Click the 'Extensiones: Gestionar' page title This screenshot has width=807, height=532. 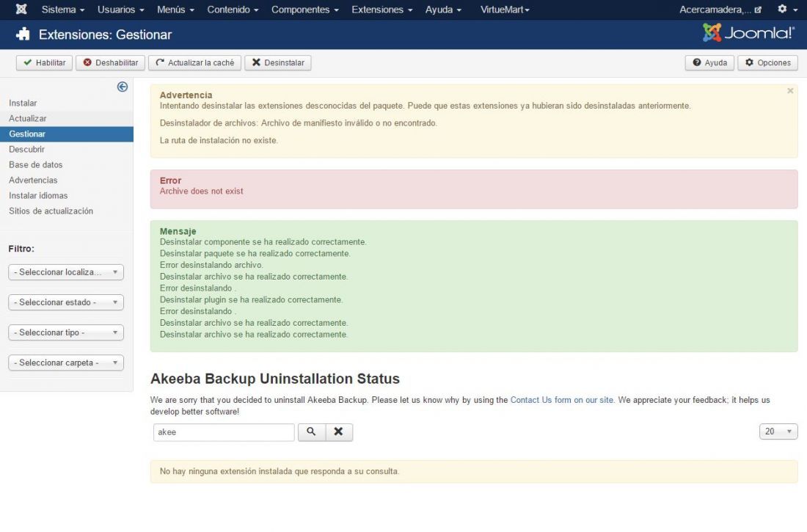106,34
